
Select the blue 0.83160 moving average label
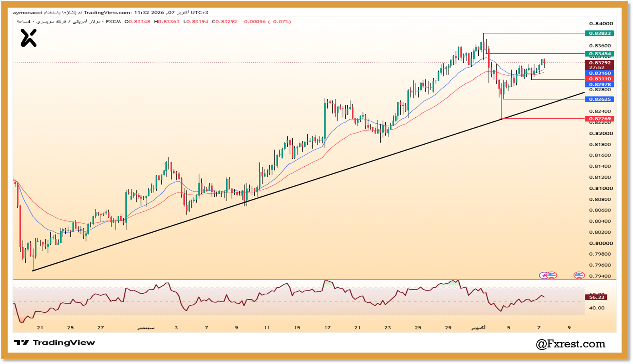coord(600,73)
